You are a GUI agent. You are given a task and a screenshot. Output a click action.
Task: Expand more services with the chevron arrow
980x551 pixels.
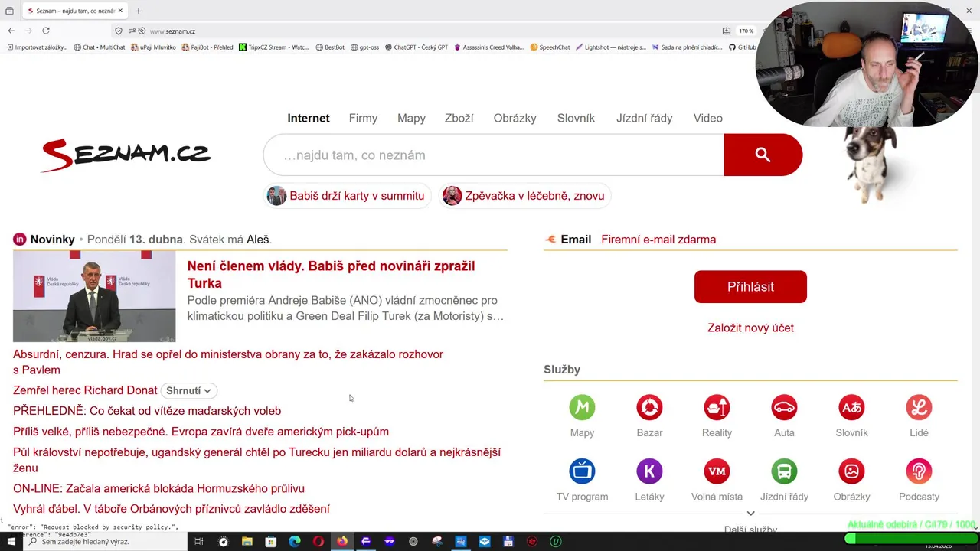(750, 514)
